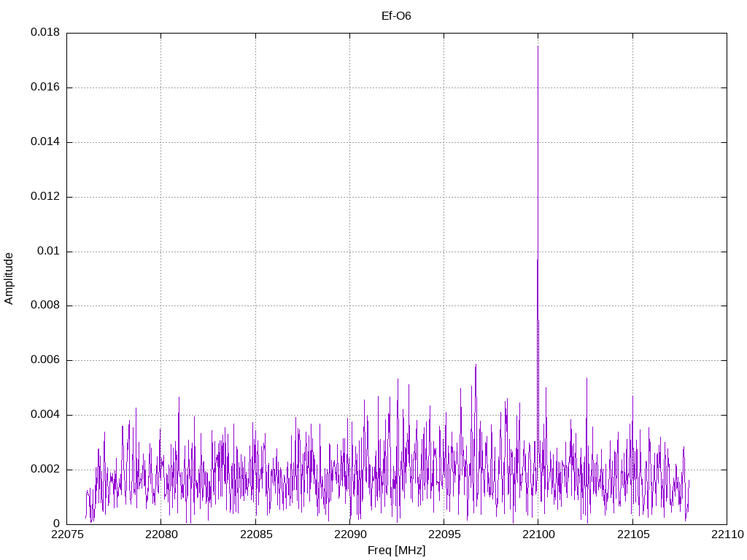Viewport: 747px width, 560px height.
Task: Click the y-axis tick label "0.018"
Action: click(45, 32)
